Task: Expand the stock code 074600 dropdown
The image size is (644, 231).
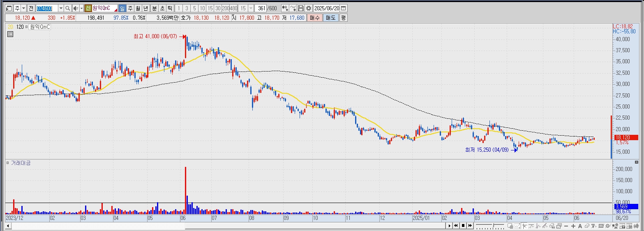Action: click(x=61, y=8)
